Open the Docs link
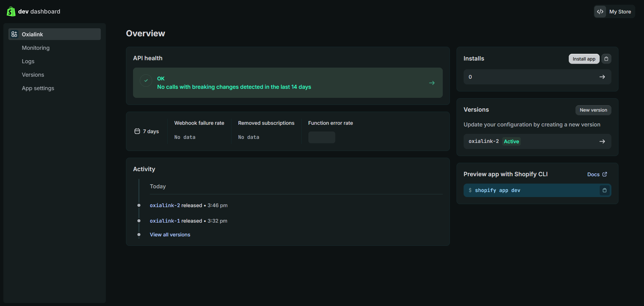 point(597,174)
